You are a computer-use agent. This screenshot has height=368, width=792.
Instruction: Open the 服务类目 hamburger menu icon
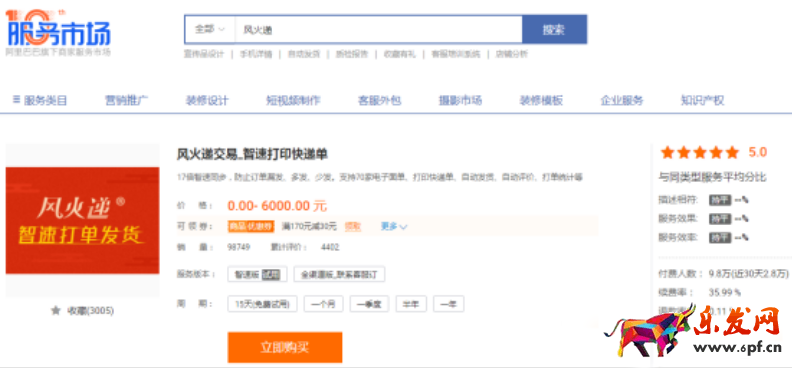(17, 100)
